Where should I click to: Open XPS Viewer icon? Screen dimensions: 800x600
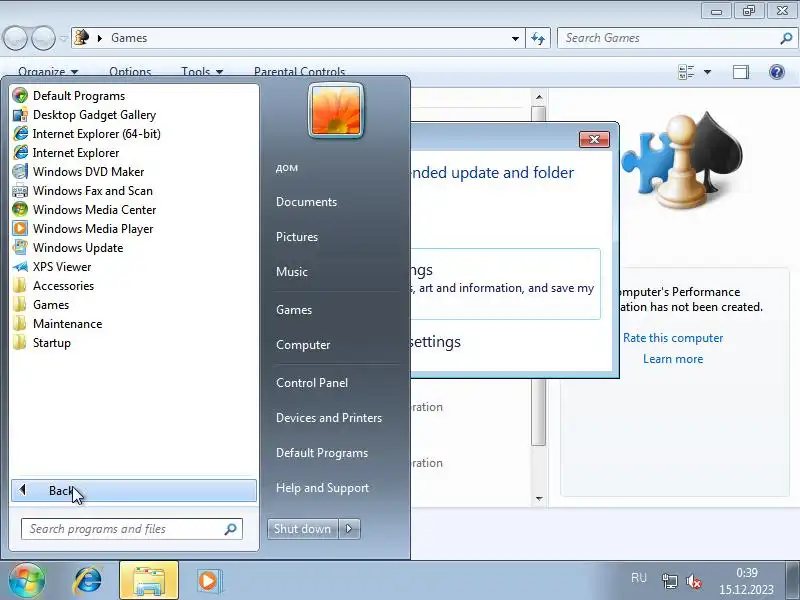(20, 267)
